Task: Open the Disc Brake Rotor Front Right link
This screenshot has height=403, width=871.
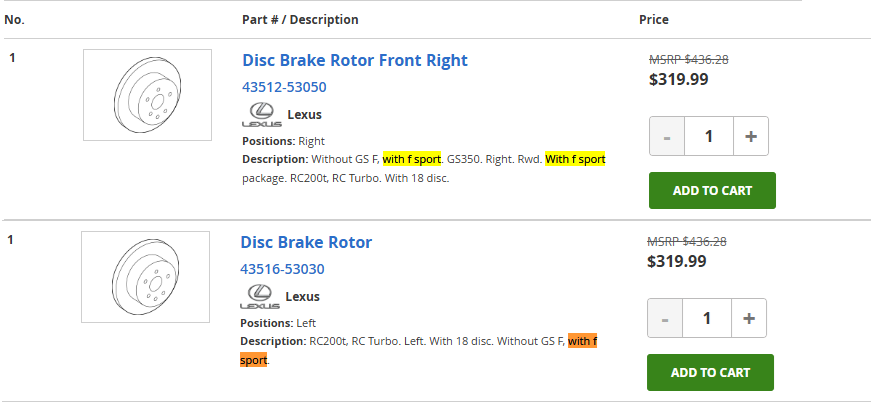Action: (355, 60)
